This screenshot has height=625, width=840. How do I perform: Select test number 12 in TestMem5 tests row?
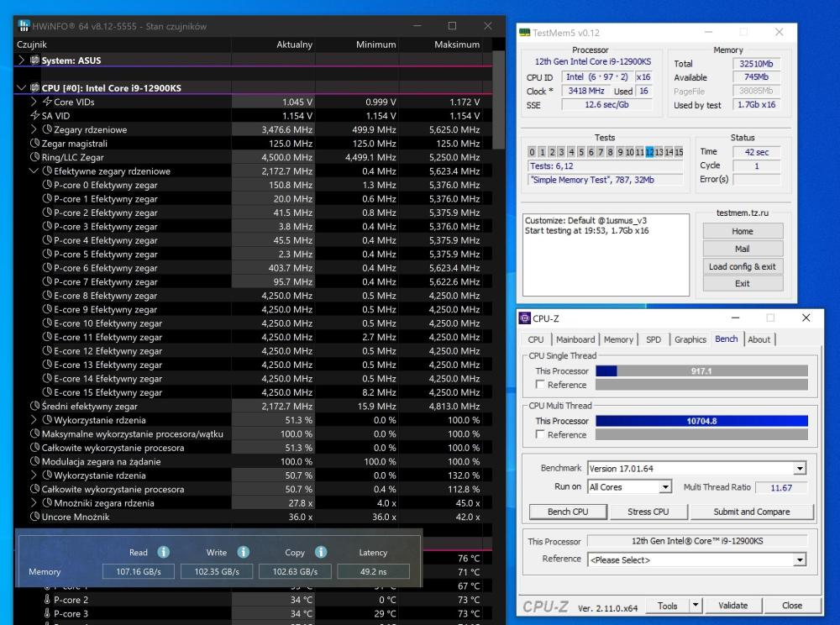coord(649,152)
